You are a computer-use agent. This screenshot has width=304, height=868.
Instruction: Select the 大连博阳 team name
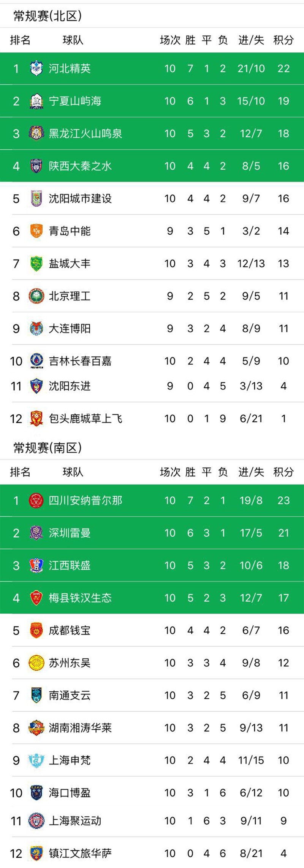point(70,329)
